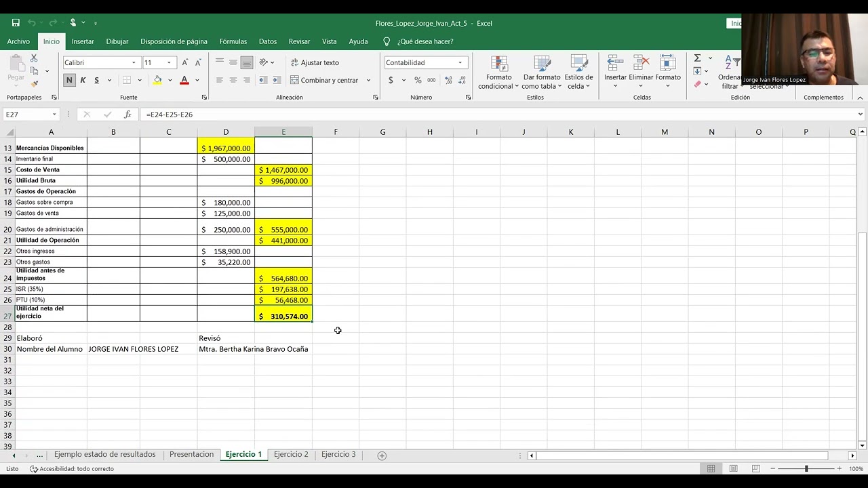The image size is (868, 488).
Task: Open Ejercicio 2 sheet tab
Action: [x=291, y=455]
